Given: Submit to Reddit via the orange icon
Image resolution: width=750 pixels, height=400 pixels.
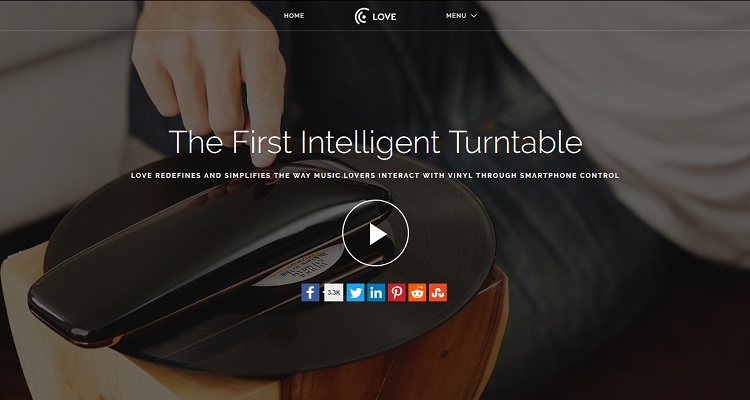Looking at the screenshot, I should pos(417,292).
